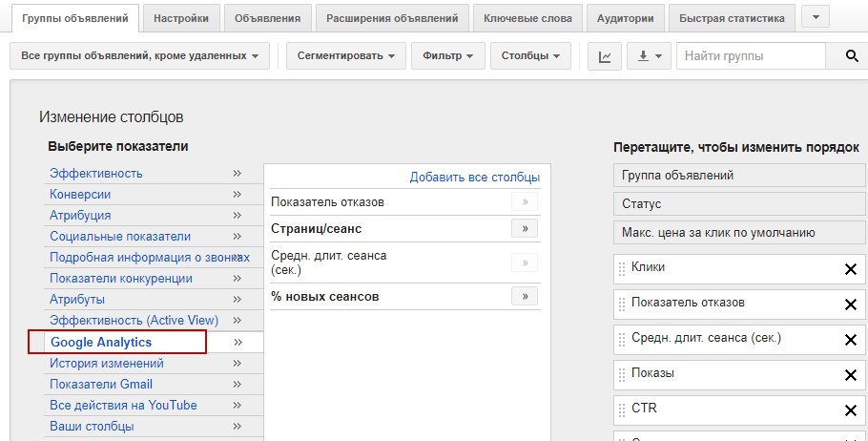Screen dimensions: 868x441
Task: Click the Добавить все столбцы link
Action: tap(474, 177)
